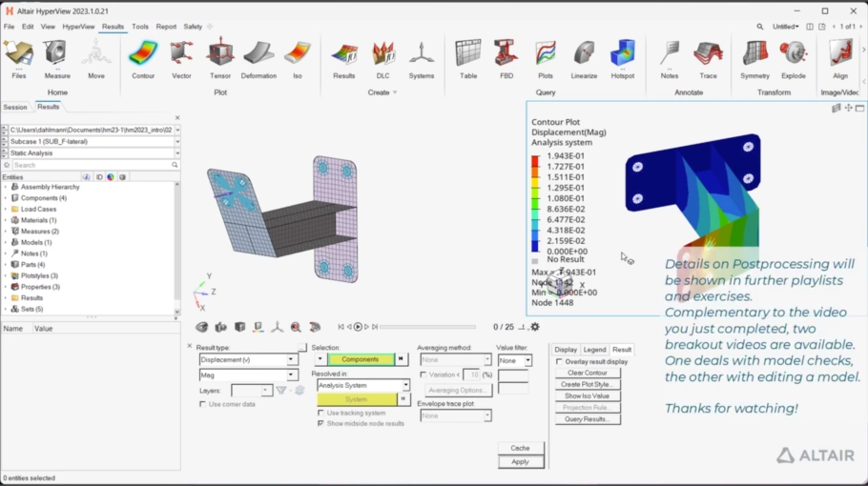Switch to the Display tab
This screenshot has height=486, width=868.
tap(566, 350)
